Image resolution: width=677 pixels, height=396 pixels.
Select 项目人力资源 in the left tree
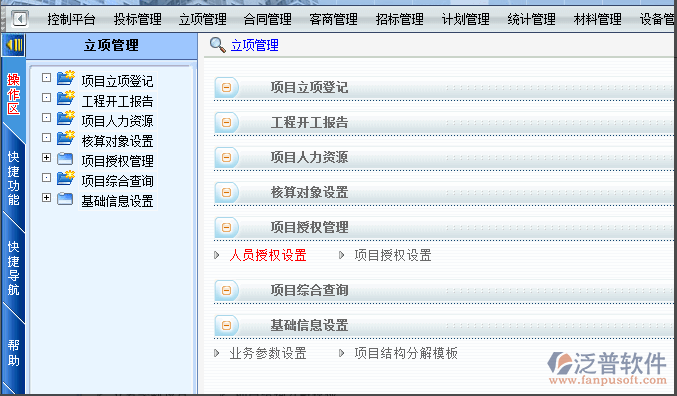tap(117, 121)
